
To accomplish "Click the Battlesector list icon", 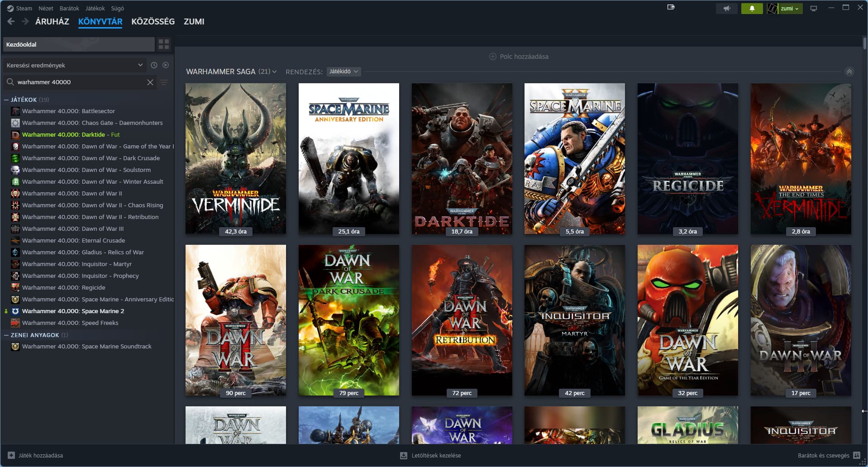I will click(x=15, y=111).
